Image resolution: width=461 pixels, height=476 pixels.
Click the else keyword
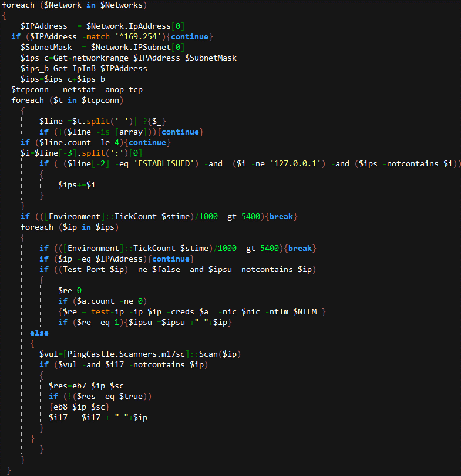tap(39, 333)
